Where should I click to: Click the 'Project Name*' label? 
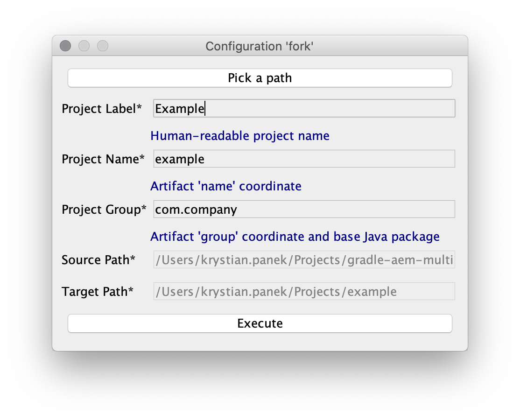click(103, 159)
